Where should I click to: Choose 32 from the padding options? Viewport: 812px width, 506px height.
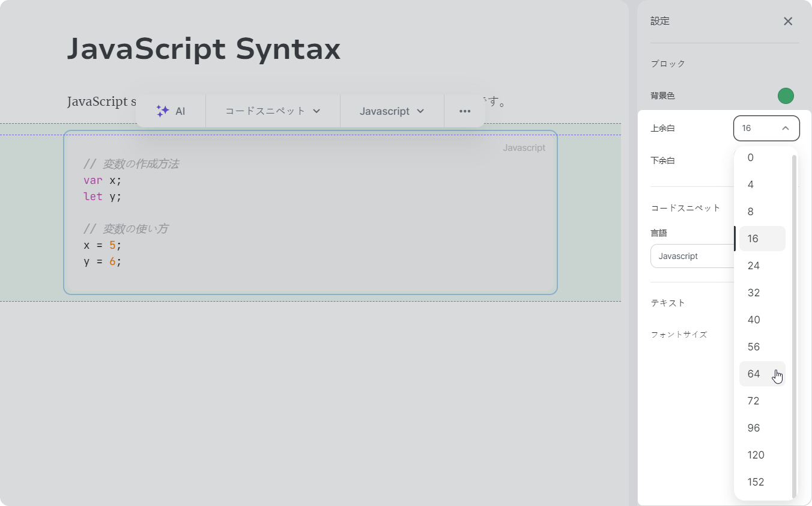point(762,293)
